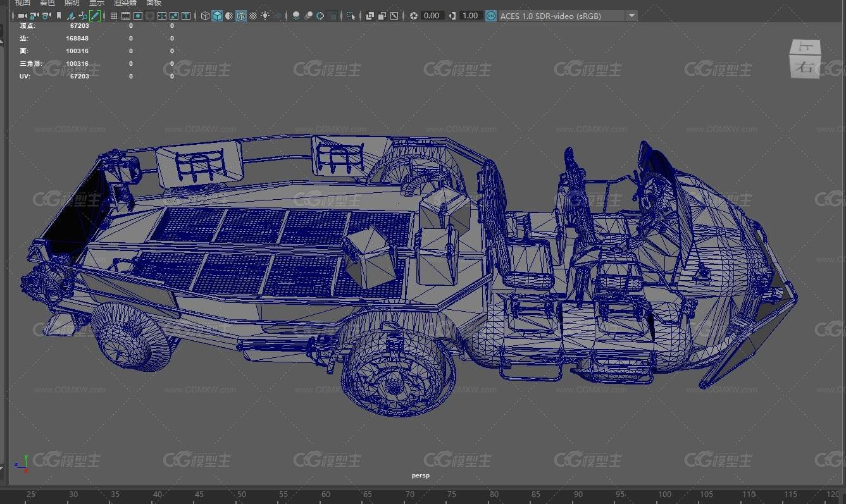Click Use Default Material icon

tap(229, 16)
